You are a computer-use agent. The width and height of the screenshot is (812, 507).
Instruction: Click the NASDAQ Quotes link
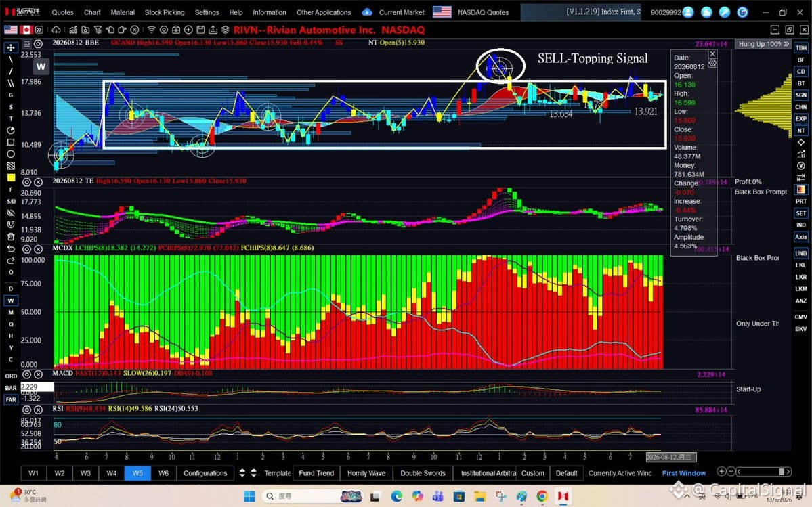tap(483, 12)
